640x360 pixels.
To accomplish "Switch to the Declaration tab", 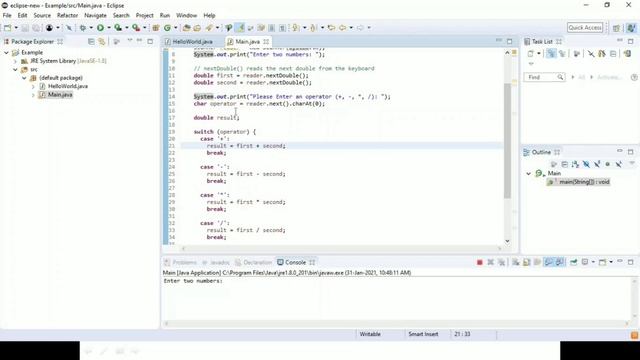I will click(253, 262).
